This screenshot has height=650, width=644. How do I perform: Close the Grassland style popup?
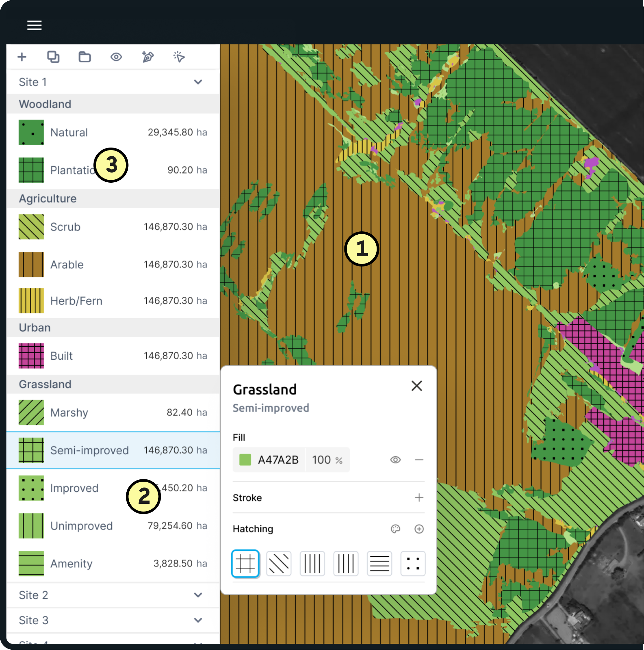(x=417, y=386)
